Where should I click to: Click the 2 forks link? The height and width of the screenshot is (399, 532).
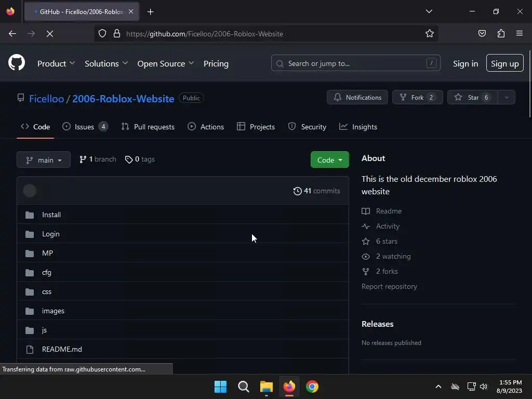click(380, 271)
